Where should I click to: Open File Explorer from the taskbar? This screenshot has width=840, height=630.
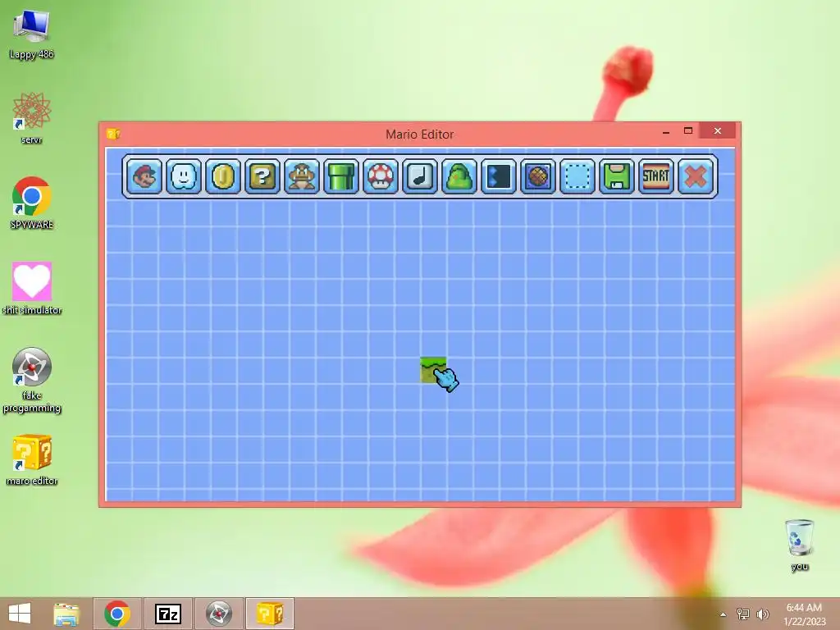(66, 614)
